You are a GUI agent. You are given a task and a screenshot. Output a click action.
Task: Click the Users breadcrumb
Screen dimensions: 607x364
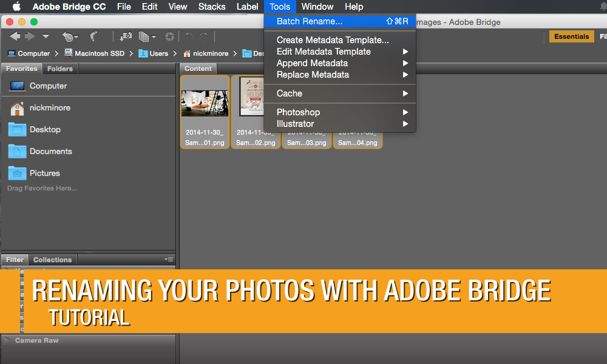tap(154, 53)
